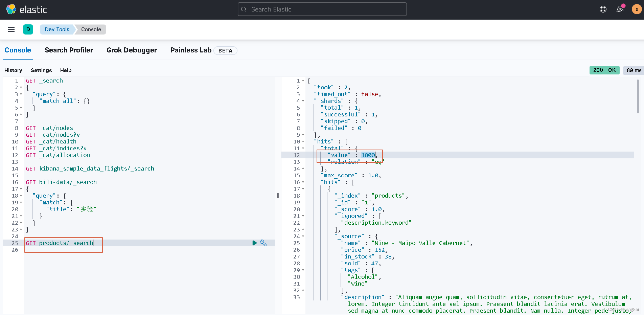Click the Console breadcrumb
This screenshot has width=644, height=315.
(x=91, y=29)
